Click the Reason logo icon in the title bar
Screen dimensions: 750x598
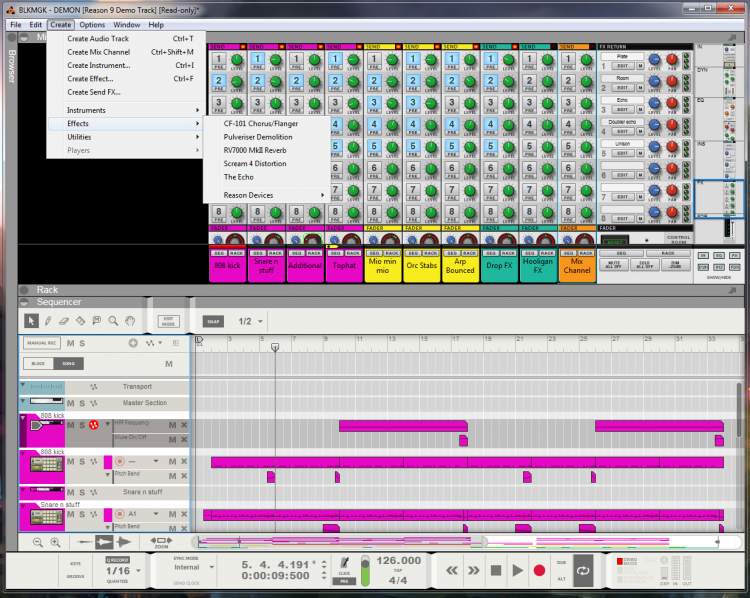pos(11,9)
